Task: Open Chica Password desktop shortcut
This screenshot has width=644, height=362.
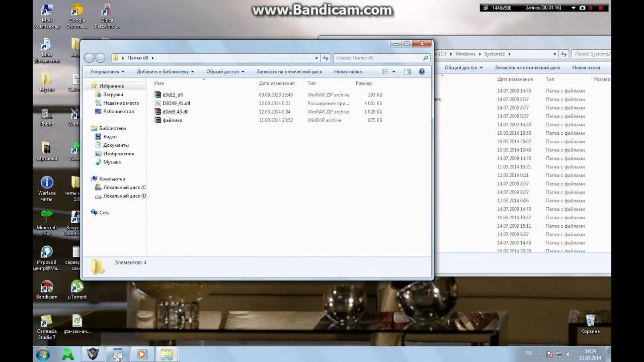Action: tap(107, 17)
